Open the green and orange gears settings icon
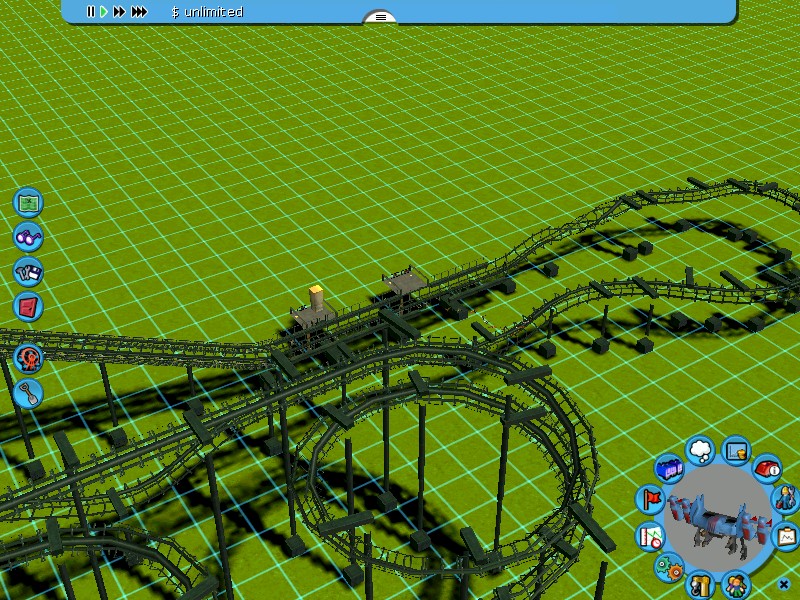The width and height of the screenshot is (800, 600). click(668, 567)
